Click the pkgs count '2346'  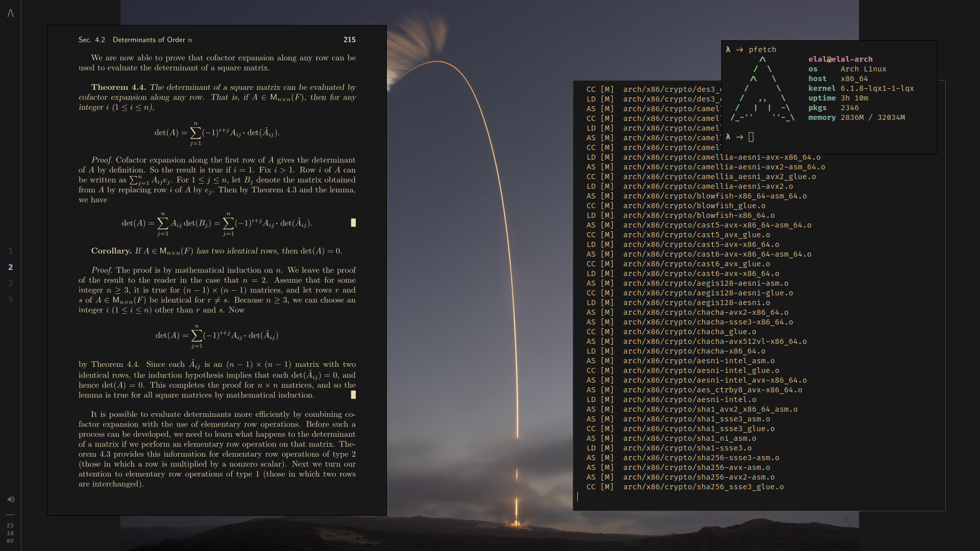point(850,108)
